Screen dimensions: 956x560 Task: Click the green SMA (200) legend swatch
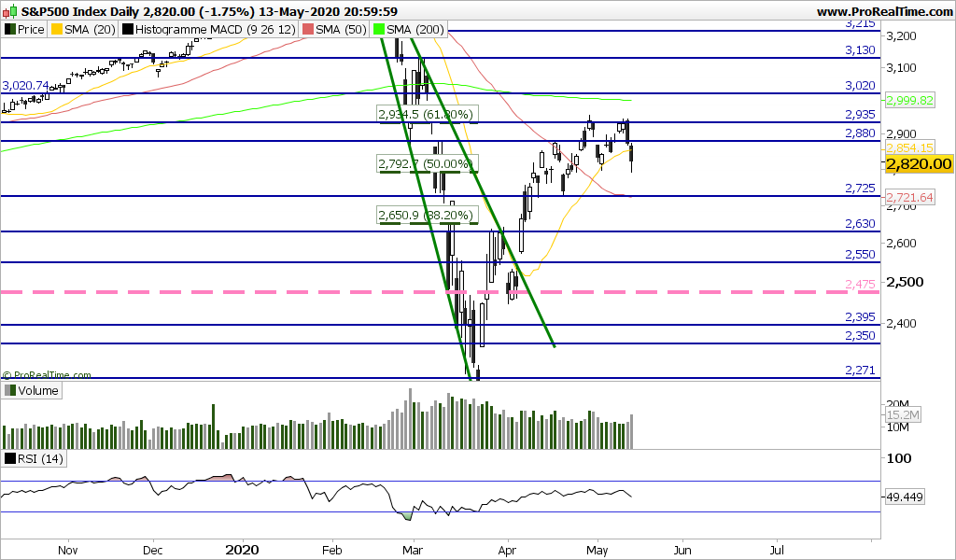tap(379, 29)
